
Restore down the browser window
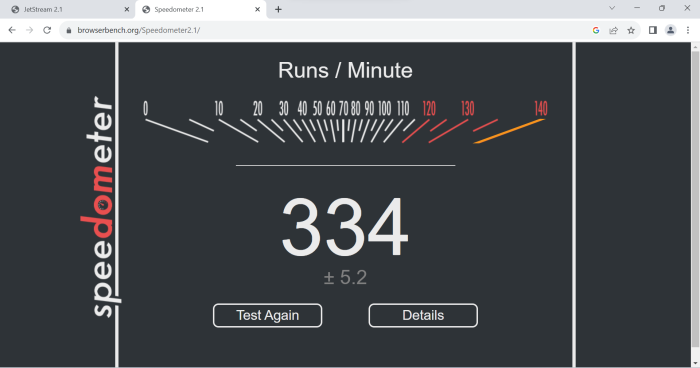662,8
